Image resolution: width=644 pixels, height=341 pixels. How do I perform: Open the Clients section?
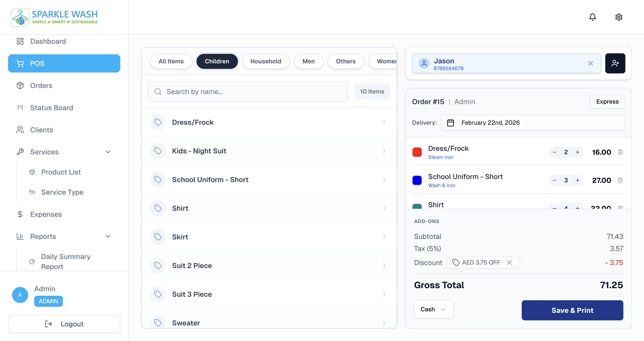tap(41, 130)
